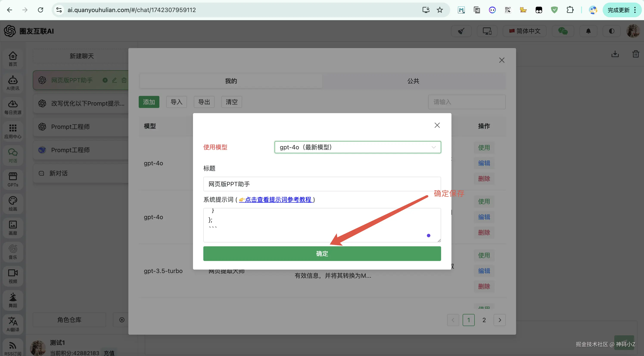
Task: Click the notification bell icon
Action: point(588,31)
